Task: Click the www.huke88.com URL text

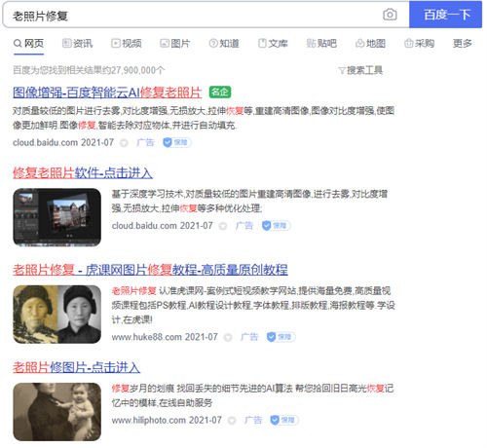Action: [147, 337]
